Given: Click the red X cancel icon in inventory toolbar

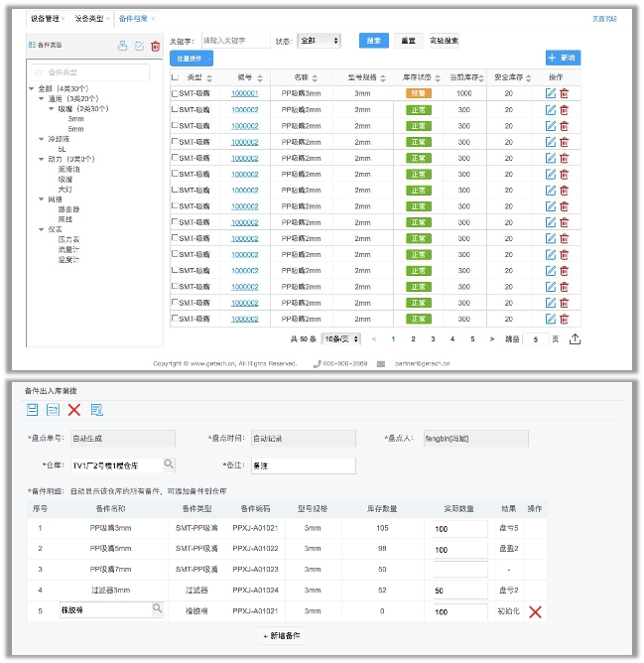Looking at the screenshot, I should (x=74, y=409).
